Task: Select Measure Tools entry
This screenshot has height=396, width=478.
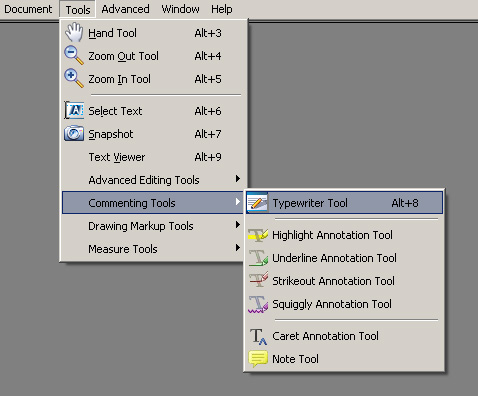Action: pos(153,249)
